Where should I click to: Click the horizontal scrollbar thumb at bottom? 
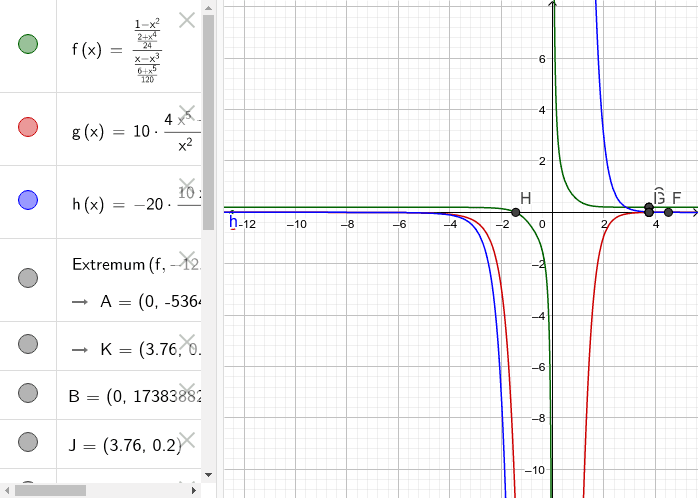point(50,491)
